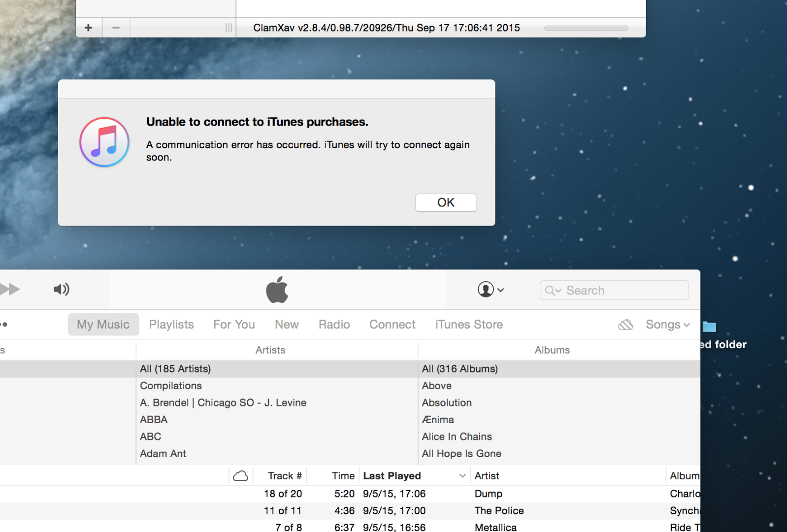This screenshot has height=532, width=787.
Task: Click the Last Played sort arrow
Action: pyautogui.click(x=462, y=476)
